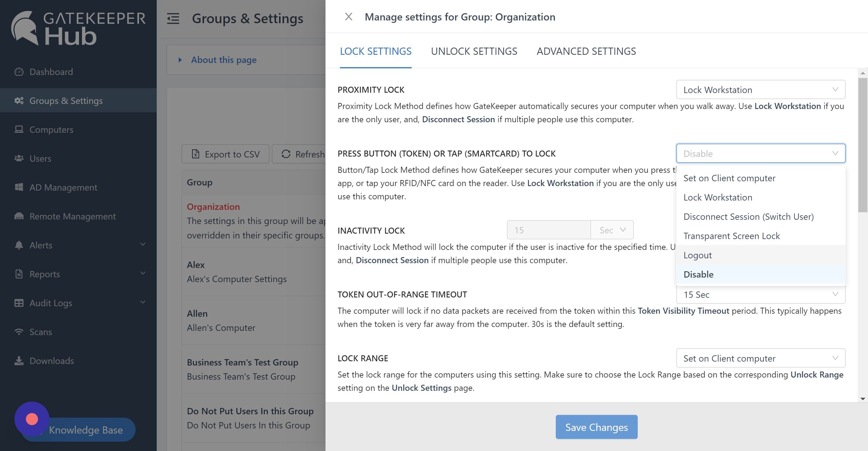
Task: Choose Logout option in the list
Action: pos(760,255)
